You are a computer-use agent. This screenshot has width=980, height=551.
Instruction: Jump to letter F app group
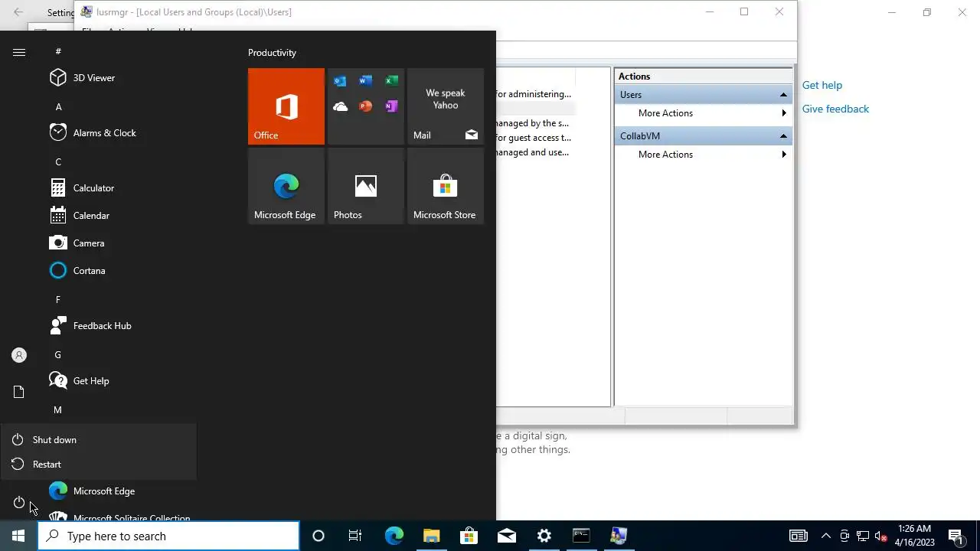pos(58,299)
